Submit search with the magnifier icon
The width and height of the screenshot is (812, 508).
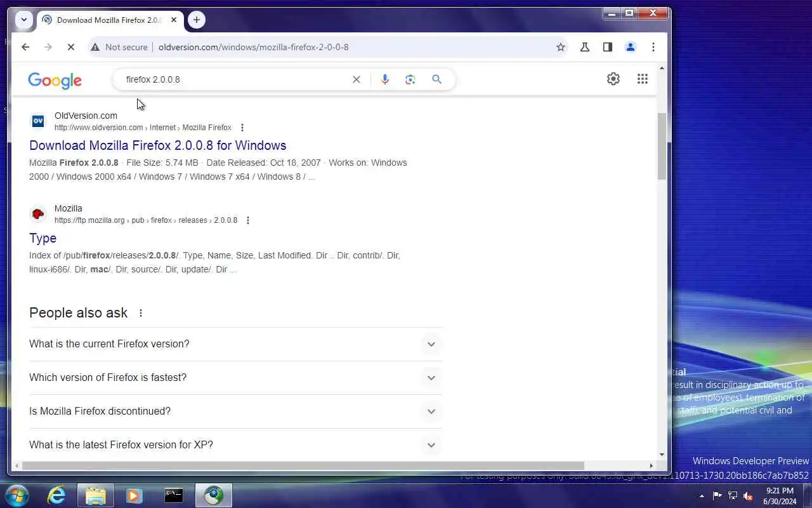point(436,79)
